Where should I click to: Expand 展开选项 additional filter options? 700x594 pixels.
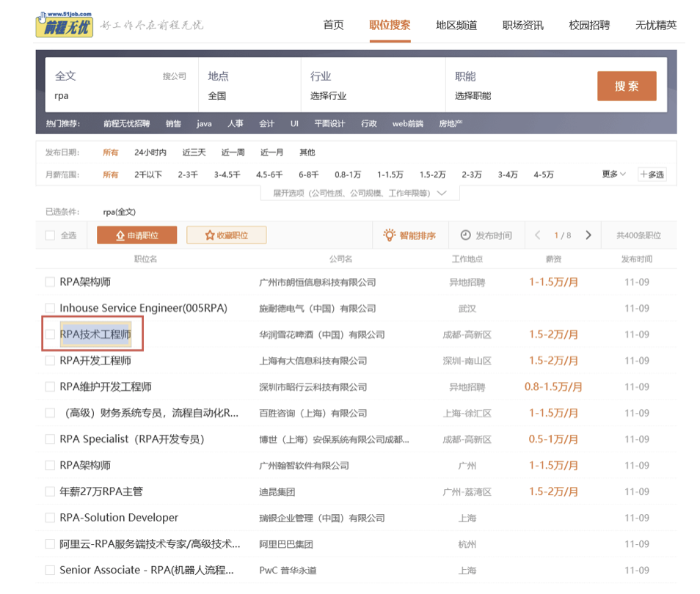(x=360, y=194)
